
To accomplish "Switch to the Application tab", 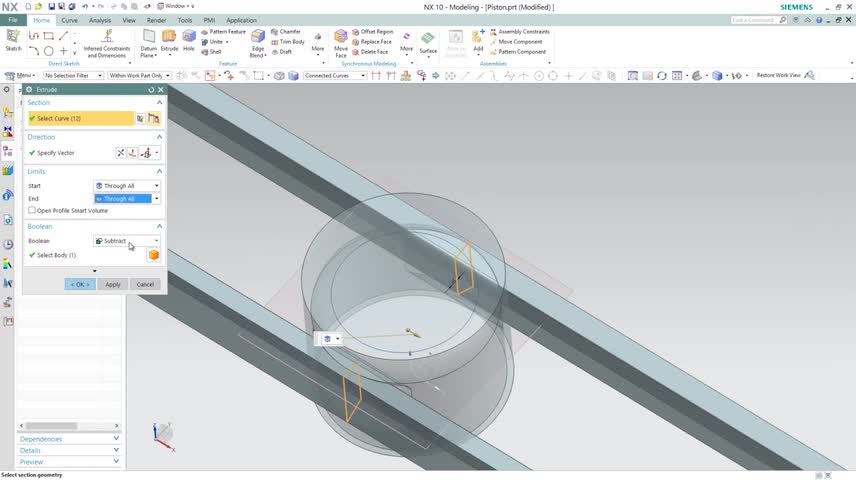I will pyautogui.click(x=241, y=20).
